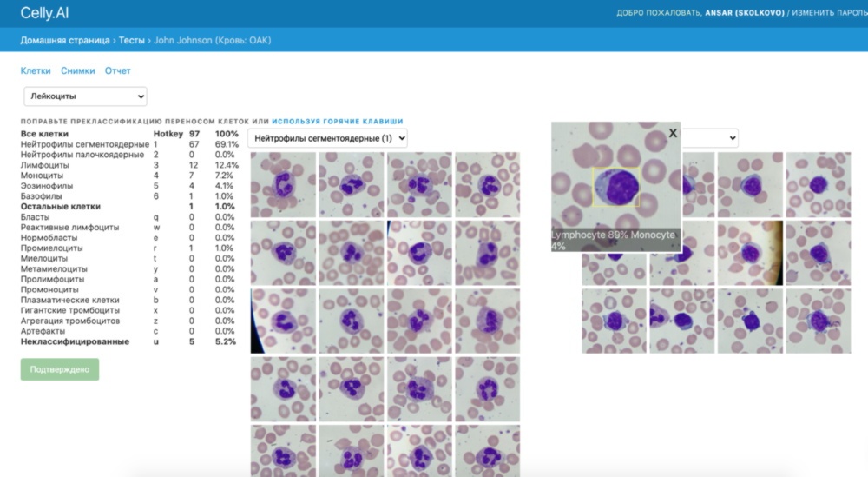
Task: Follow the используя горячие клавиши link
Action: [337, 122]
